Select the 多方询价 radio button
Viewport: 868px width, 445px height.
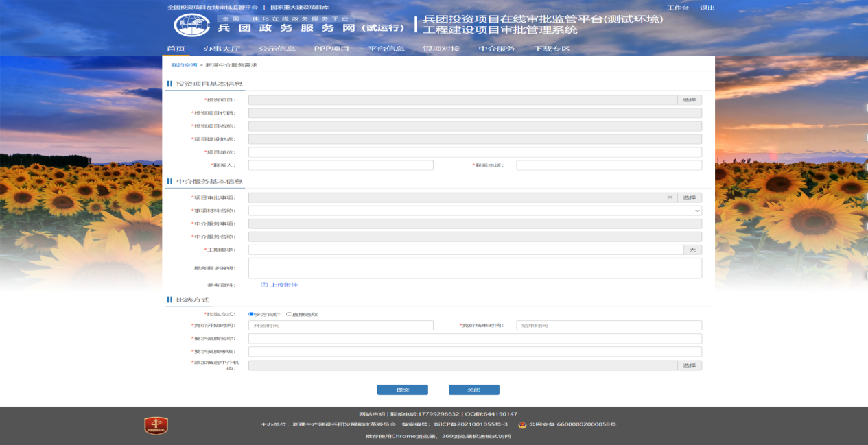pyautogui.click(x=251, y=314)
